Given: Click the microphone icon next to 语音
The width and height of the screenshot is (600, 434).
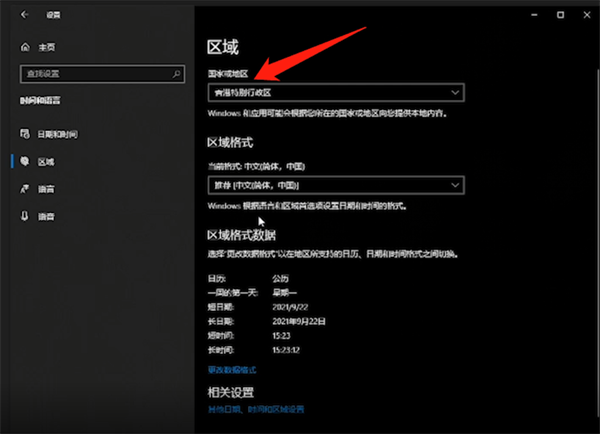Looking at the screenshot, I should click(x=25, y=216).
